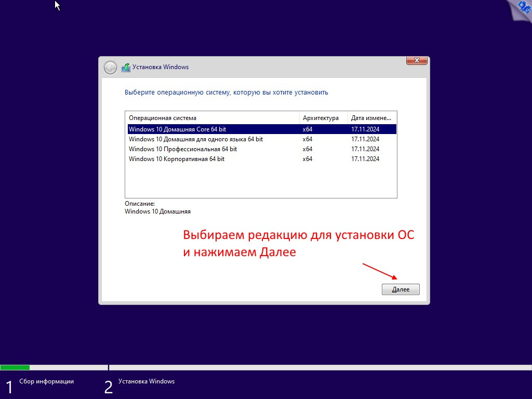Click step 2 Установка Windows label
Screen dimensions: 532x399
[146, 381]
